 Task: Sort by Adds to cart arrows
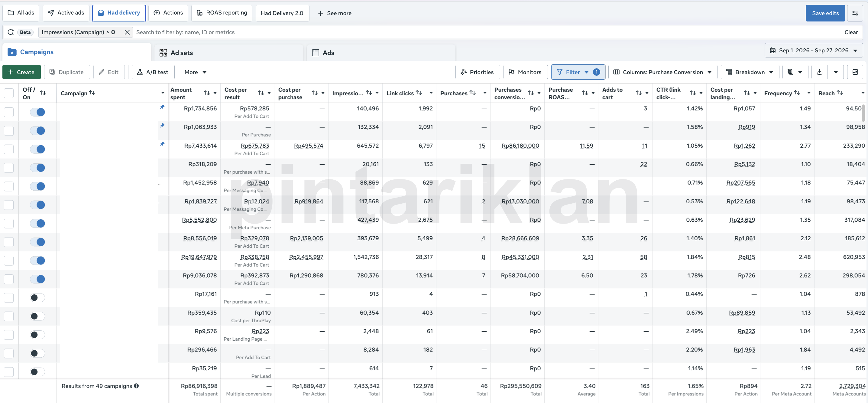[x=639, y=93]
